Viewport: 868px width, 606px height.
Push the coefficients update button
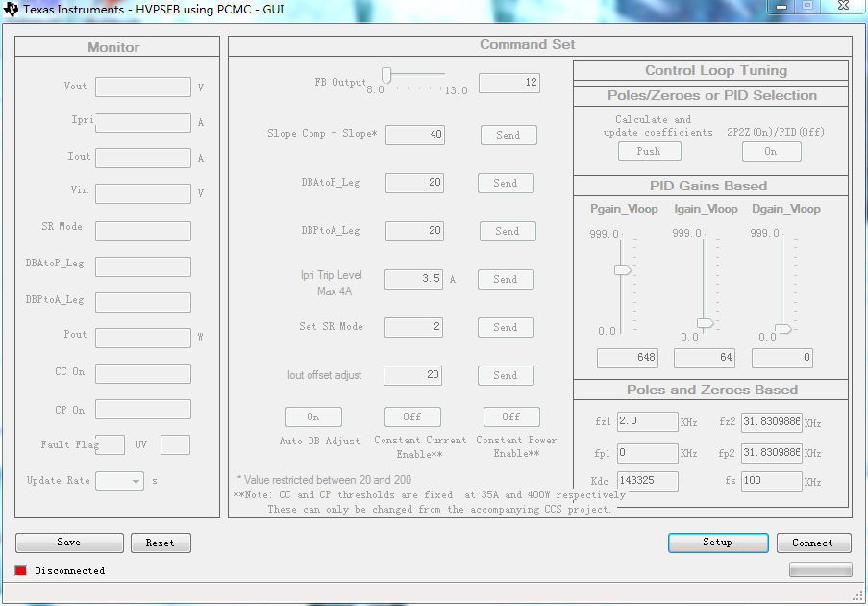pyautogui.click(x=650, y=151)
